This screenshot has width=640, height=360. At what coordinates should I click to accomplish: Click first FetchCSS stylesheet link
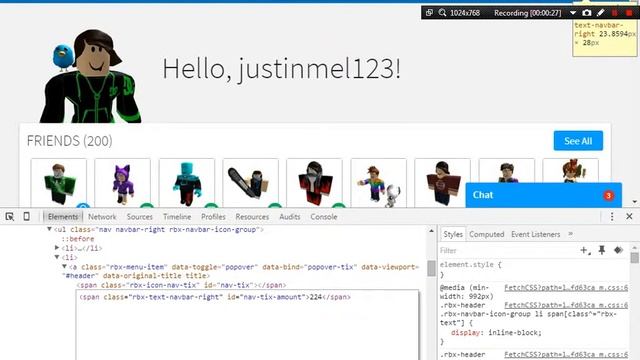pos(566,288)
